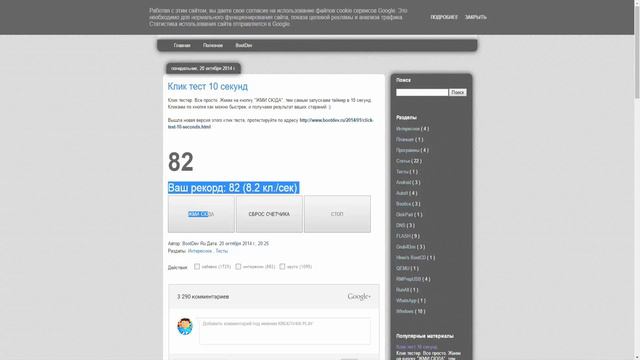Open Клик тест 10 секунд under Популярные материалы
The width and height of the screenshot is (640, 360).
[x=416, y=347]
